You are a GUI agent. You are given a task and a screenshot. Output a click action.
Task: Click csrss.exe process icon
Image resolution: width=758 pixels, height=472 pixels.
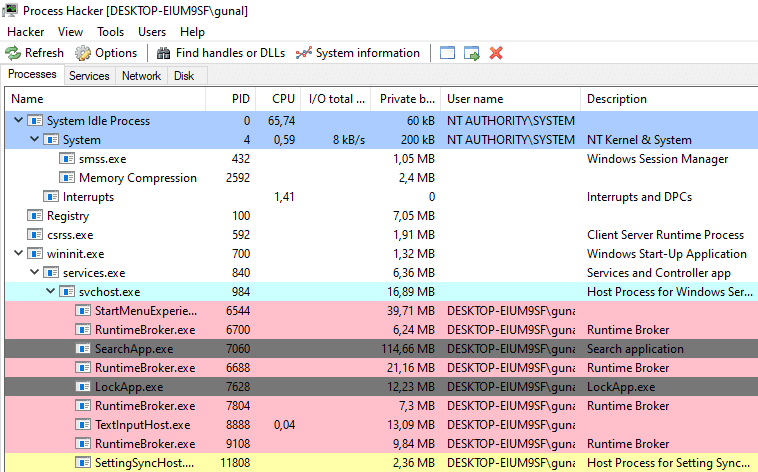point(35,235)
